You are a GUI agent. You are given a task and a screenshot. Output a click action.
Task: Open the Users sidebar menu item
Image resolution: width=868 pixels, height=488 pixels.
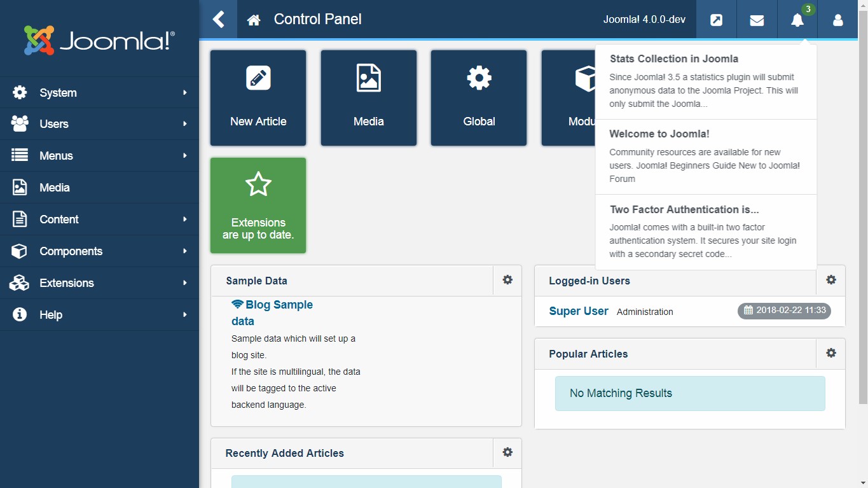tap(99, 124)
